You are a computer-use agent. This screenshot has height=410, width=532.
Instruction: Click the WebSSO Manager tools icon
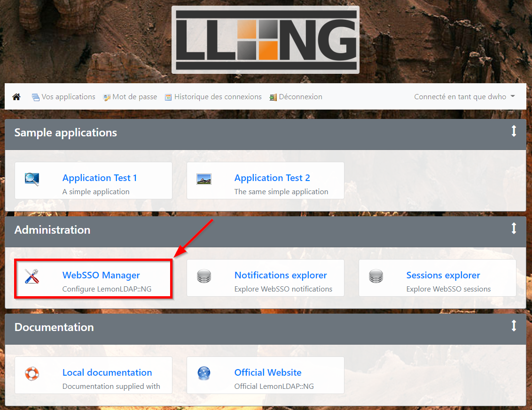(x=32, y=276)
